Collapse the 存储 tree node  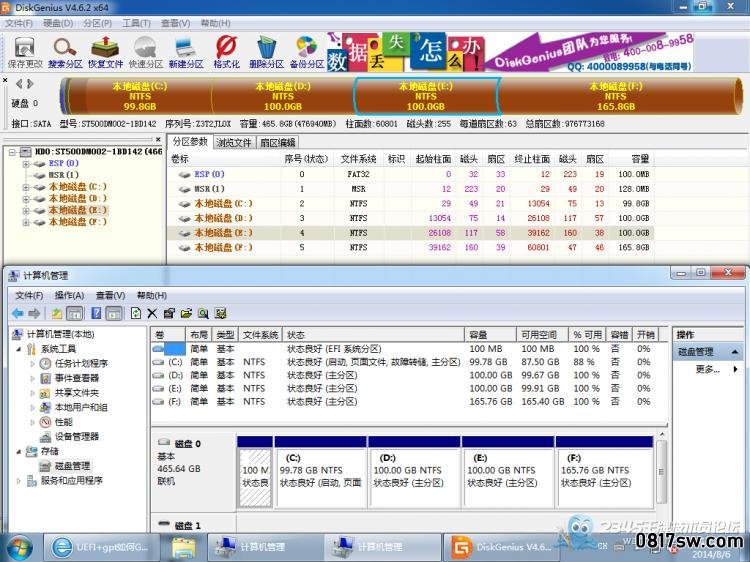coord(19,451)
